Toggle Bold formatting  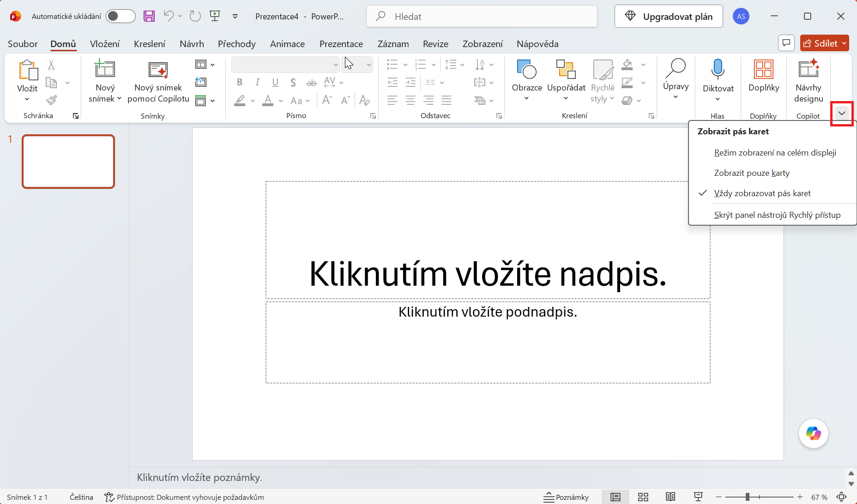[x=240, y=83]
